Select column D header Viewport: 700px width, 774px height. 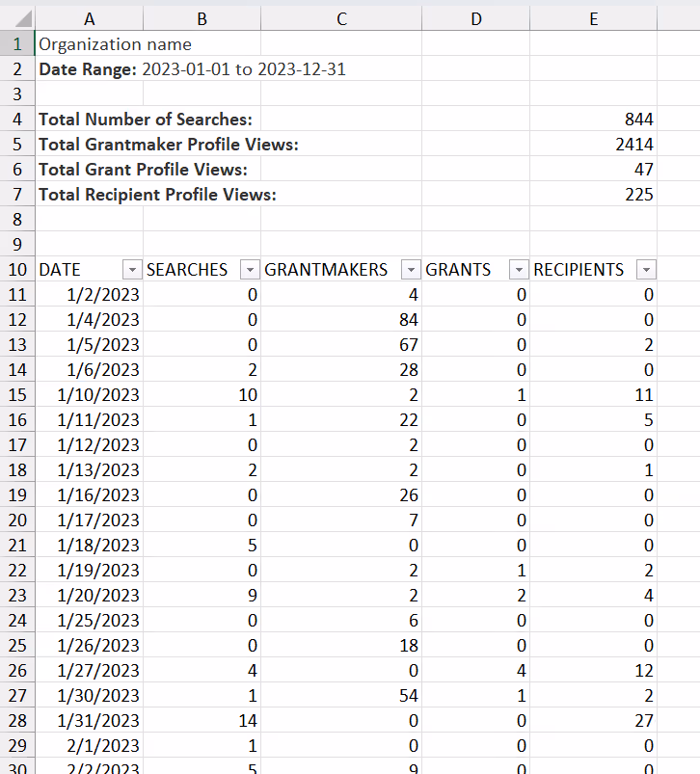tap(476, 18)
